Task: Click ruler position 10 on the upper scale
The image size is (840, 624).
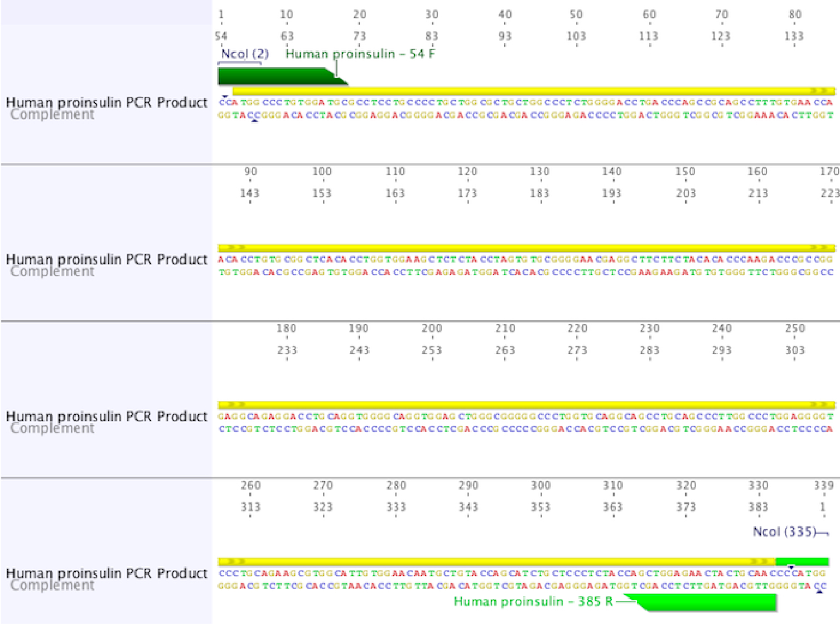Action: [286, 14]
